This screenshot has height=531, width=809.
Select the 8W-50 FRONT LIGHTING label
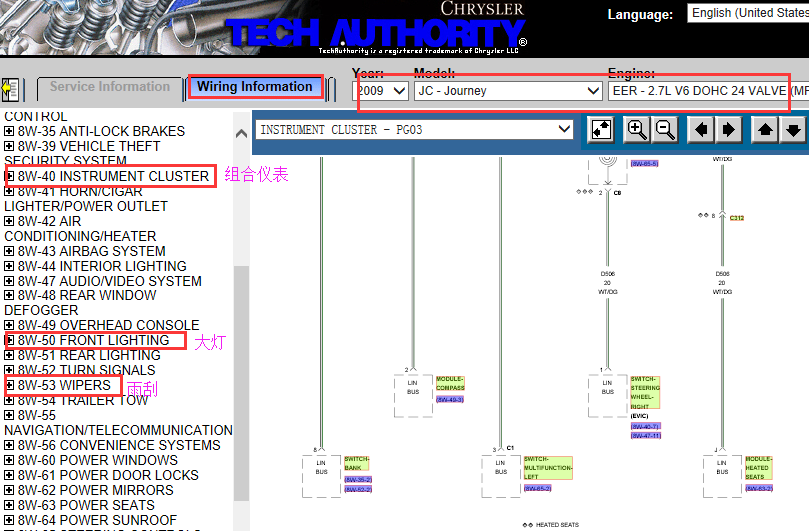pos(93,340)
